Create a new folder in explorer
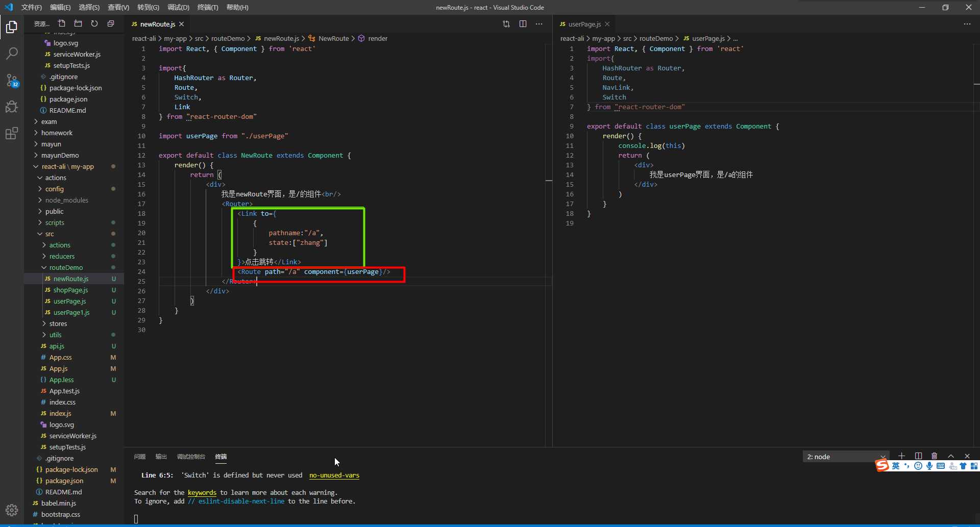Viewport: 980px width, 527px height. [78, 23]
